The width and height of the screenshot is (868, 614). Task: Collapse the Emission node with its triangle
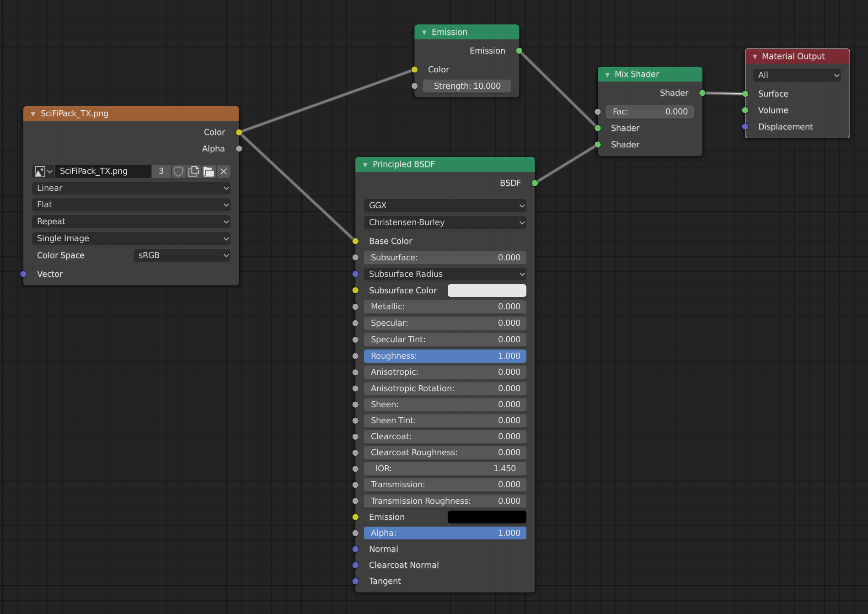tap(424, 32)
